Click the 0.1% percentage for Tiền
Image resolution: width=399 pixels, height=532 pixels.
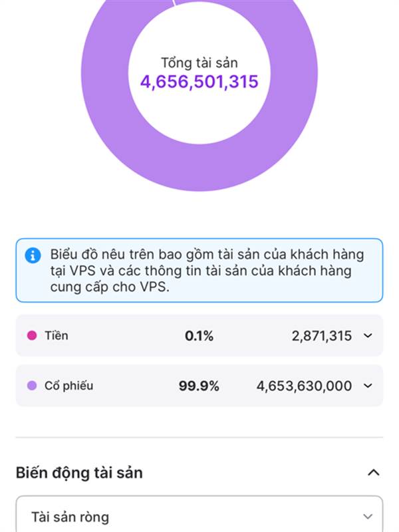tap(199, 336)
